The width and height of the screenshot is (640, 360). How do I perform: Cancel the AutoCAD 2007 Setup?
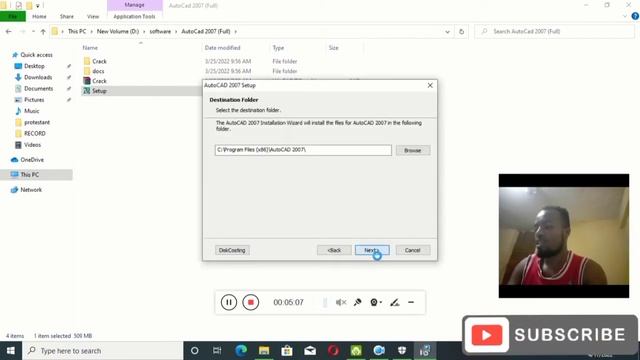413,250
